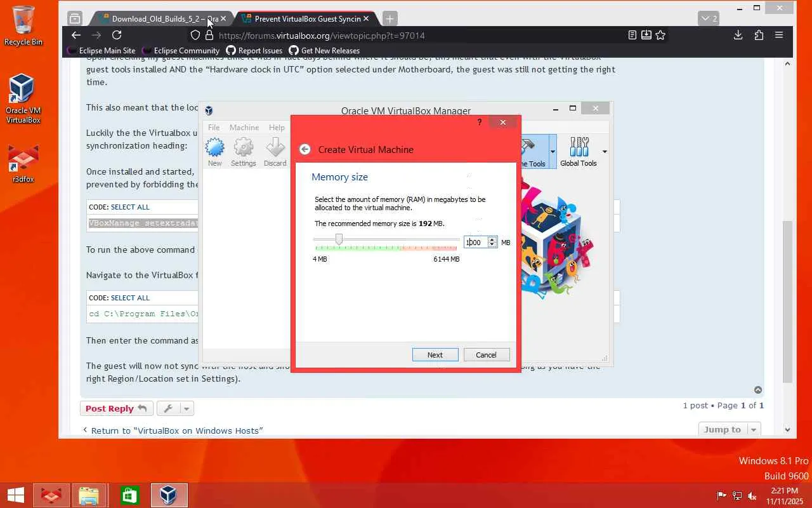Viewport: 812px width, 508px height.
Task: Open File menu in VirtualBox Manager
Action: point(214,128)
